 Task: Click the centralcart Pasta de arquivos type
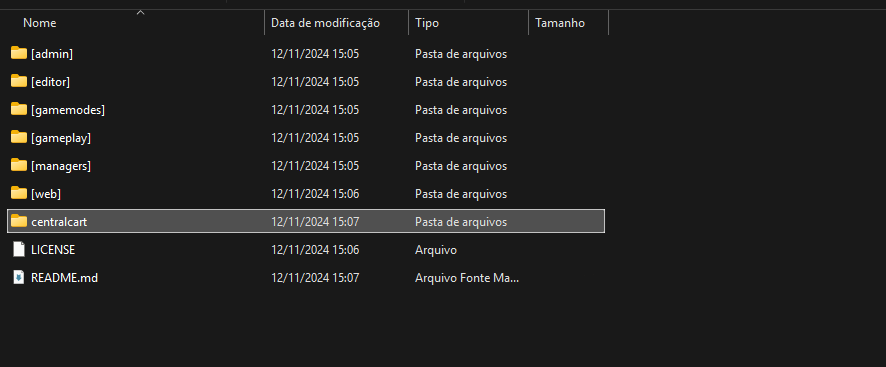point(461,222)
